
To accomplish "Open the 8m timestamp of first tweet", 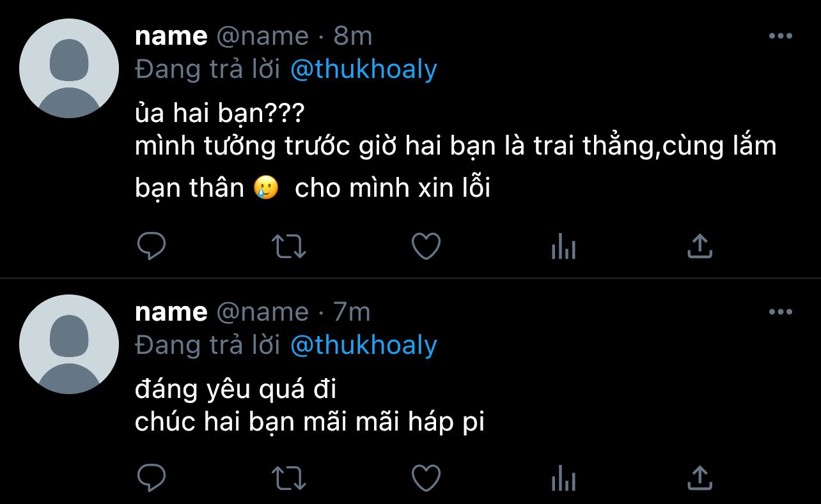I will coord(352,36).
